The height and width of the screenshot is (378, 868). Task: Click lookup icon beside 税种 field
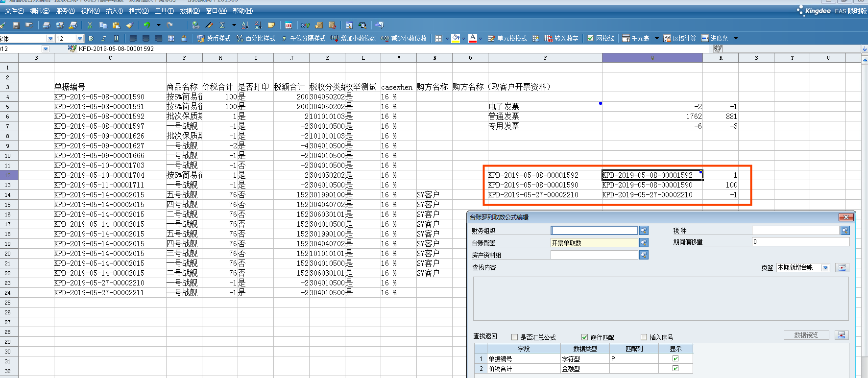(x=845, y=230)
